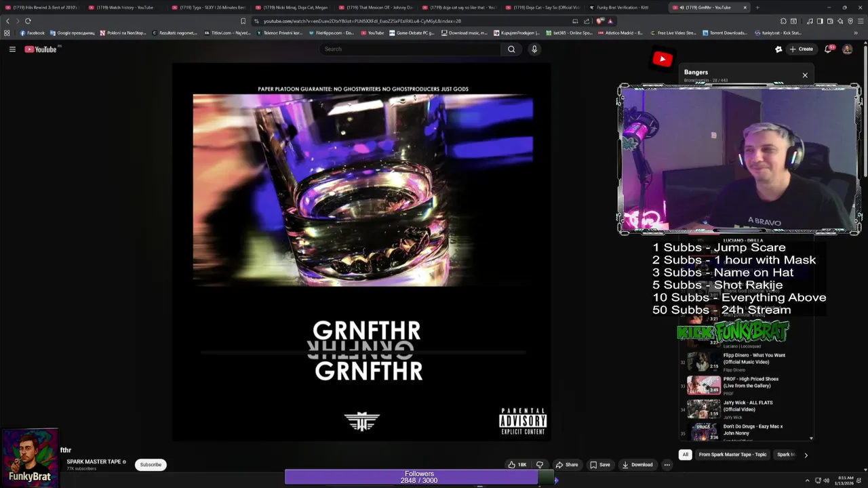Image resolution: width=868 pixels, height=488 pixels.
Task: Like the video with thumbs-up 18K
Action: click(x=517, y=464)
